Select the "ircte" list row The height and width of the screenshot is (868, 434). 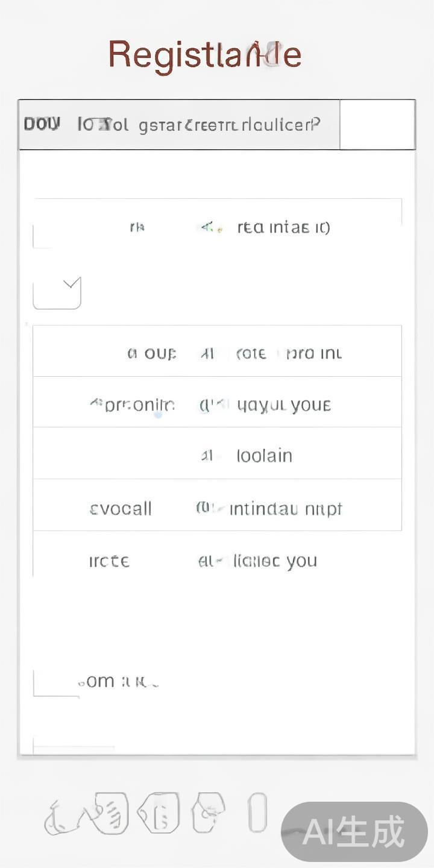click(x=217, y=561)
